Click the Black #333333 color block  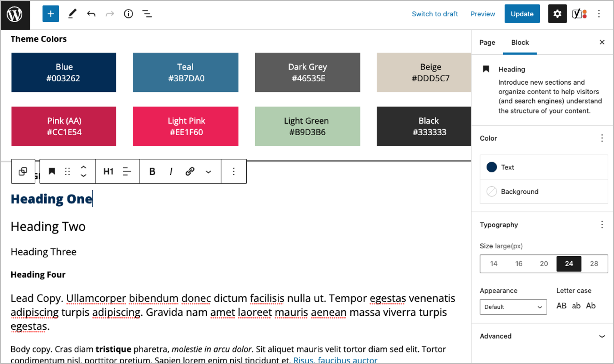[424, 126]
